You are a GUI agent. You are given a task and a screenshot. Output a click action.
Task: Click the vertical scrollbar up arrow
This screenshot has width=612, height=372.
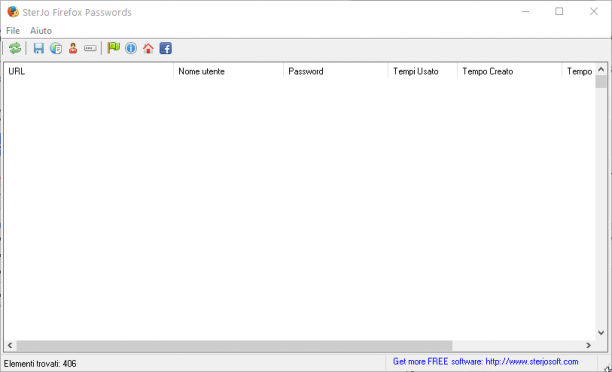(601, 69)
